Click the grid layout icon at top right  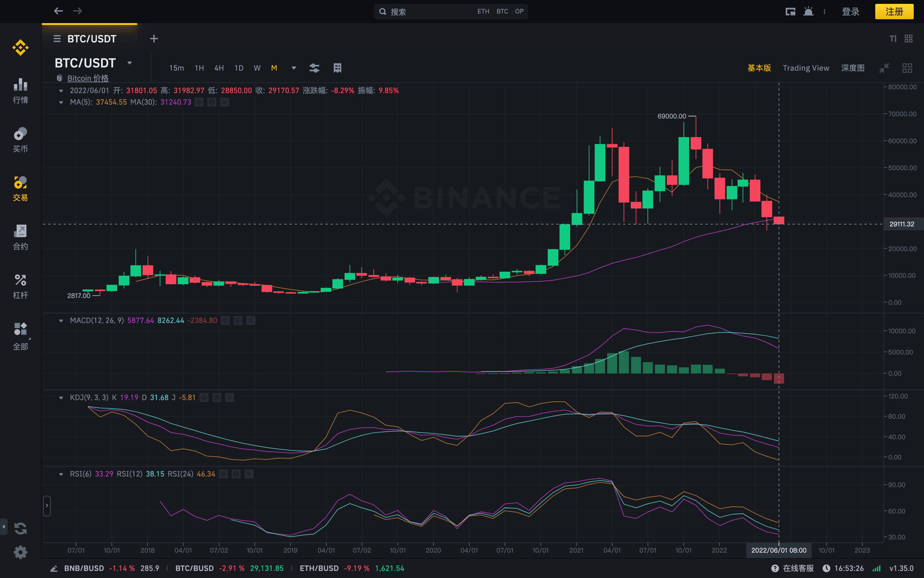click(x=909, y=39)
